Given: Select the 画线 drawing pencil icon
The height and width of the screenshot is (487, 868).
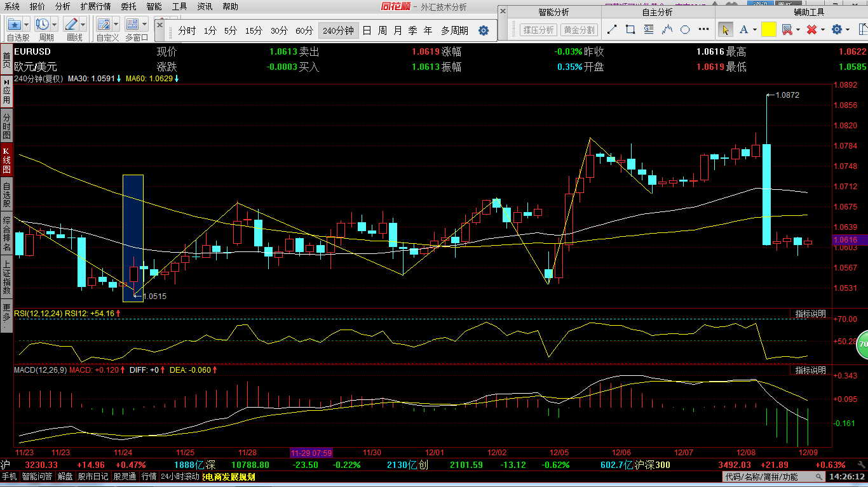Looking at the screenshot, I should pos(71,24).
